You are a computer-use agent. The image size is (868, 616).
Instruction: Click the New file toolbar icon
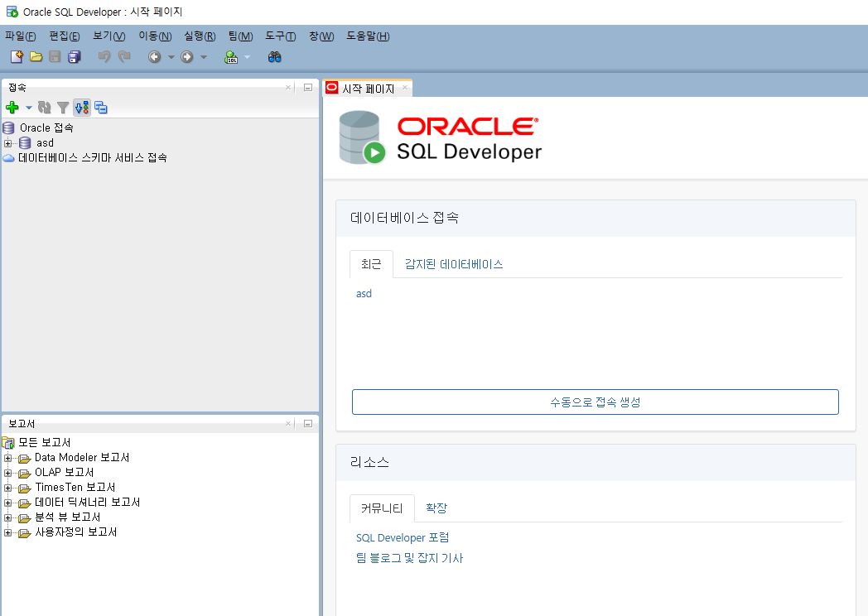point(17,56)
